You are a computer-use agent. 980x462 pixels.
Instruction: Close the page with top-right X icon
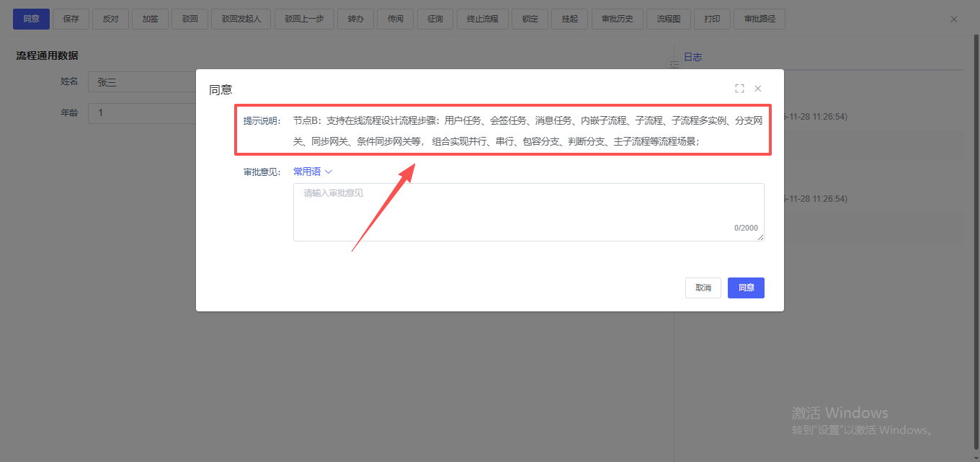[x=954, y=19]
